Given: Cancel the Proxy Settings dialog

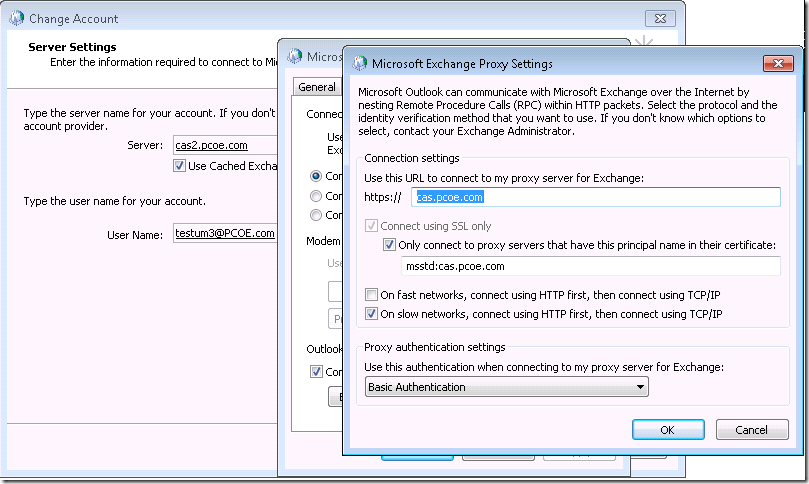Looking at the screenshot, I should click(752, 429).
